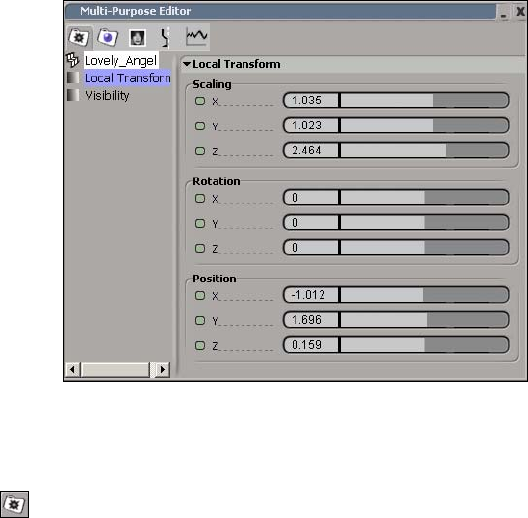
Task: Select Lovely_Angel object name
Action: point(121,60)
